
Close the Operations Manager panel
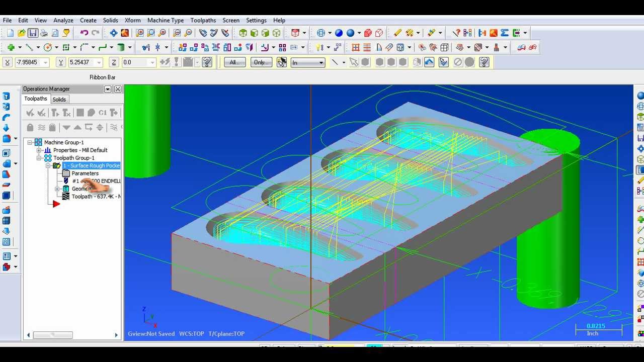point(118,89)
